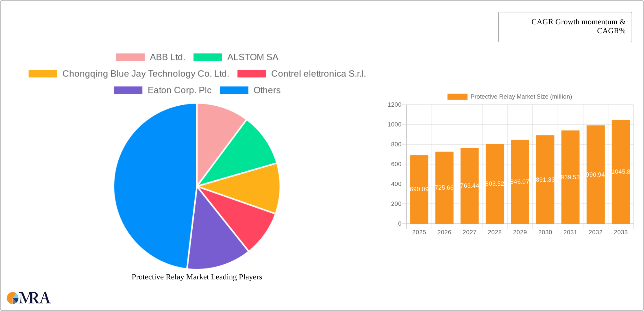Image resolution: width=644 pixels, height=311 pixels.
Task: Toggle ABB Ltd. legend color swatch
Action: tap(130, 57)
